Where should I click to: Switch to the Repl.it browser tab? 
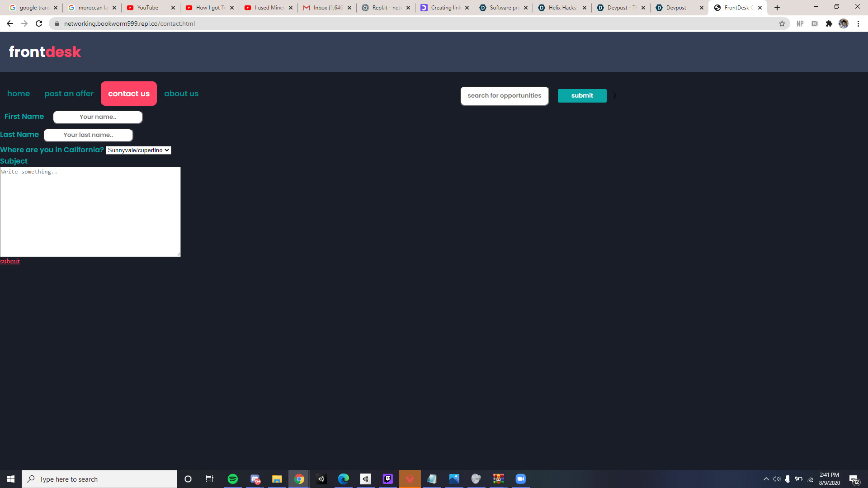[x=386, y=8]
